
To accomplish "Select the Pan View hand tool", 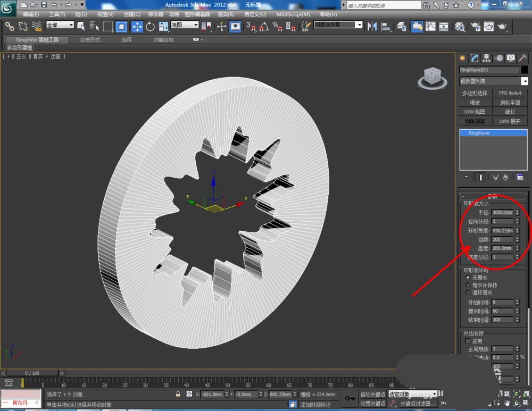I will coord(508,403).
